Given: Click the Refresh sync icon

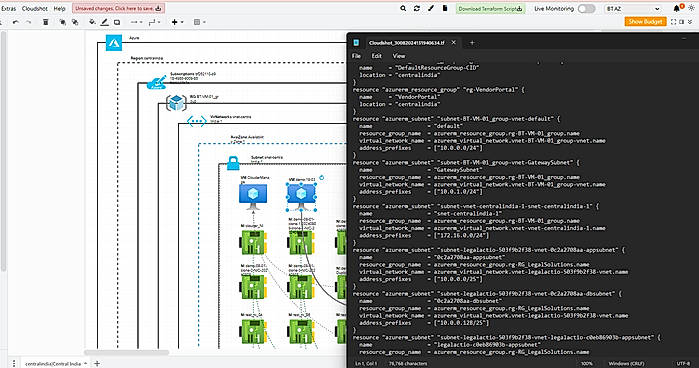Looking at the screenshot, I should click(x=417, y=8).
